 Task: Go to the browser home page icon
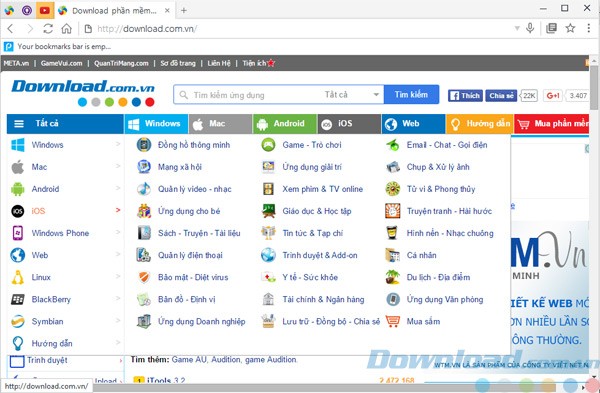click(x=67, y=28)
